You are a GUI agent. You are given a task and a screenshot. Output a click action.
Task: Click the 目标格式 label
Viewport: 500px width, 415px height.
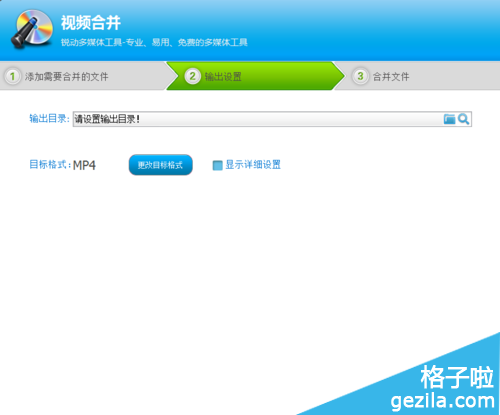(x=50, y=165)
